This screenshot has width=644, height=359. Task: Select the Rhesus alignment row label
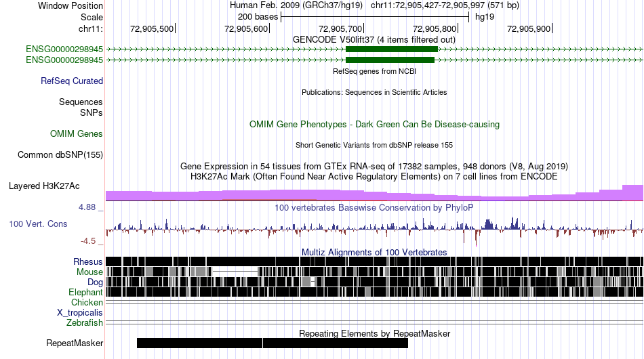[88, 261]
